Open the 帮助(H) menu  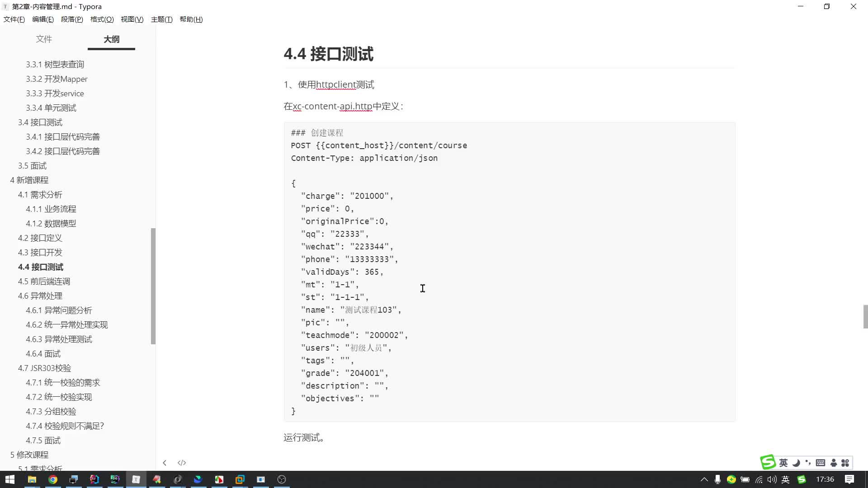(x=191, y=19)
